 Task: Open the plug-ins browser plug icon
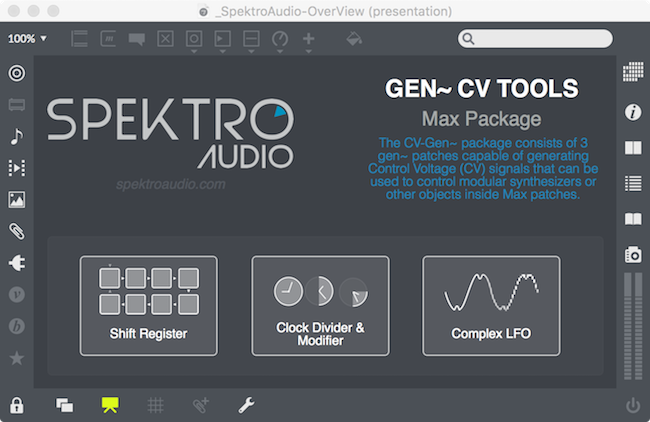[x=17, y=263]
